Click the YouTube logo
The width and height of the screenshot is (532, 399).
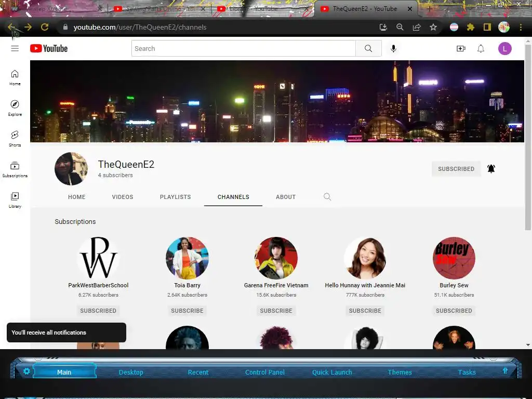(49, 48)
